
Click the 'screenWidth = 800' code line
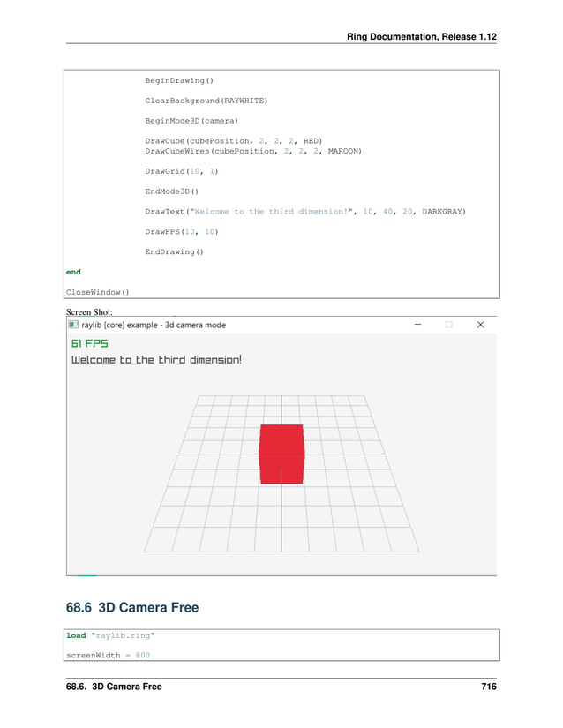coord(108,655)
